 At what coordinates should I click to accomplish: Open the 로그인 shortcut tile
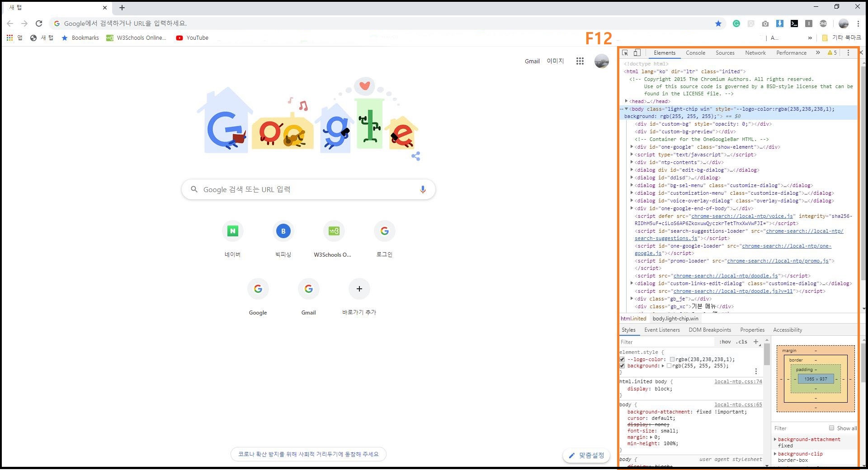coord(385,231)
